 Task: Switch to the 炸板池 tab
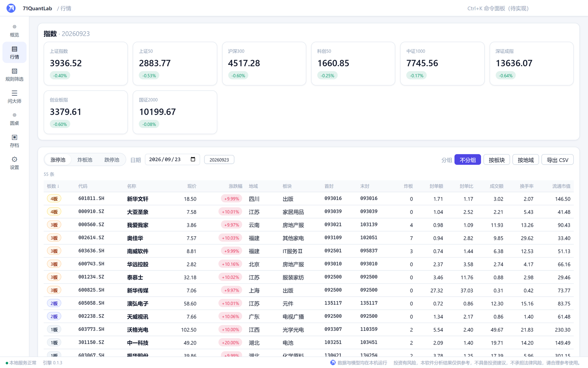point(85,160)
